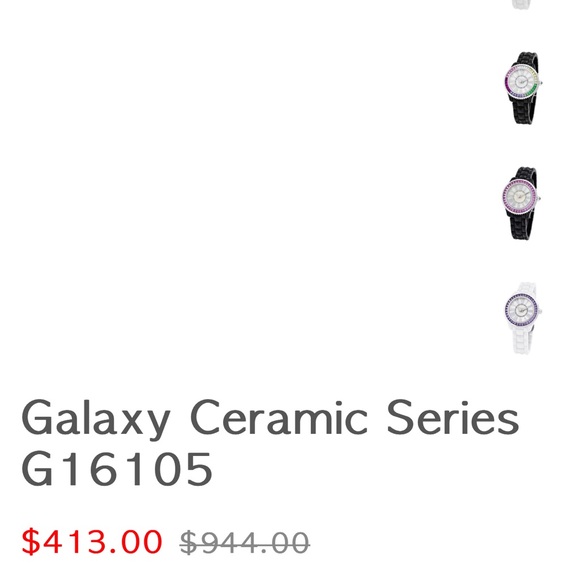
Task: Tap the dial of the white ceramic watch
Action: (x=522, y=311)
